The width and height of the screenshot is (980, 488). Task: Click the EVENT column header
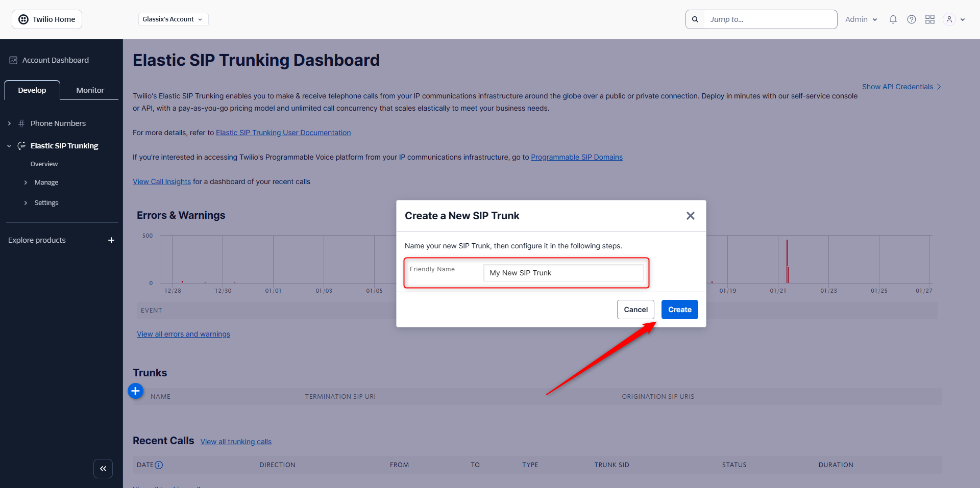[x=151, y=311]
